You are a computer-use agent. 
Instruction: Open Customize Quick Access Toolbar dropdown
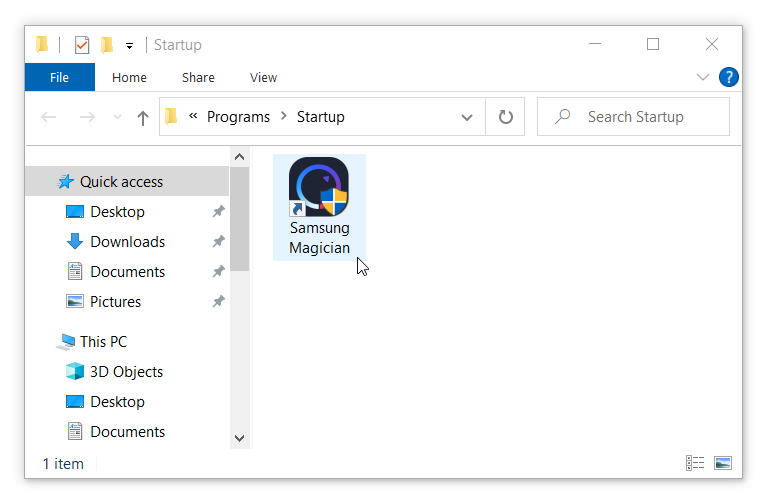point(129,46)
